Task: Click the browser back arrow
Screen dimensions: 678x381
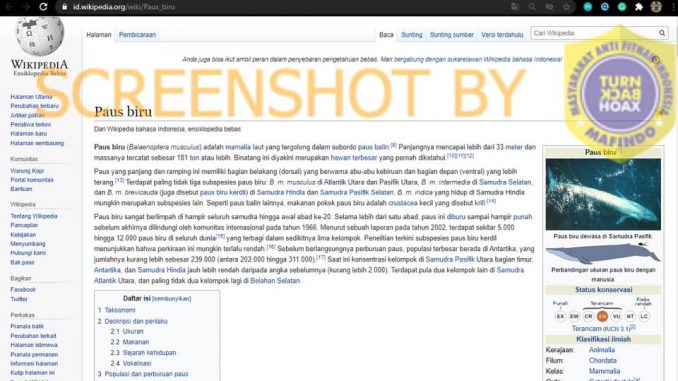Action: click(x=9, y=7)
